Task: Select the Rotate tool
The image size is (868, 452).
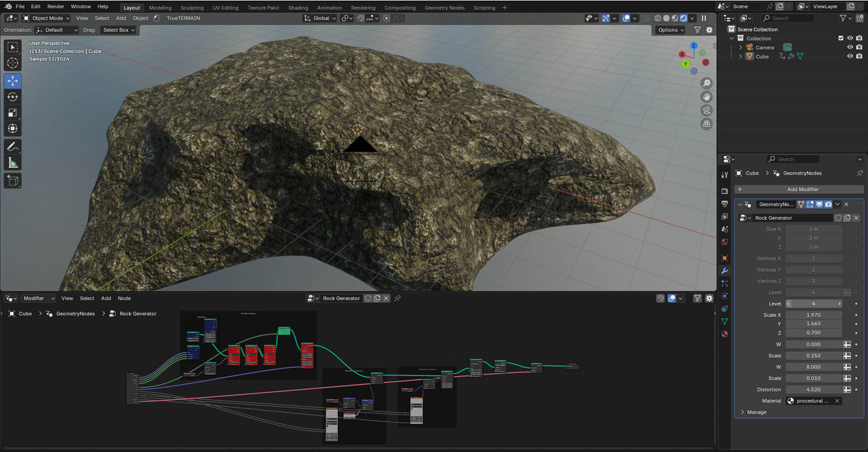Action: pyautogui.click(x=13, y=97)
